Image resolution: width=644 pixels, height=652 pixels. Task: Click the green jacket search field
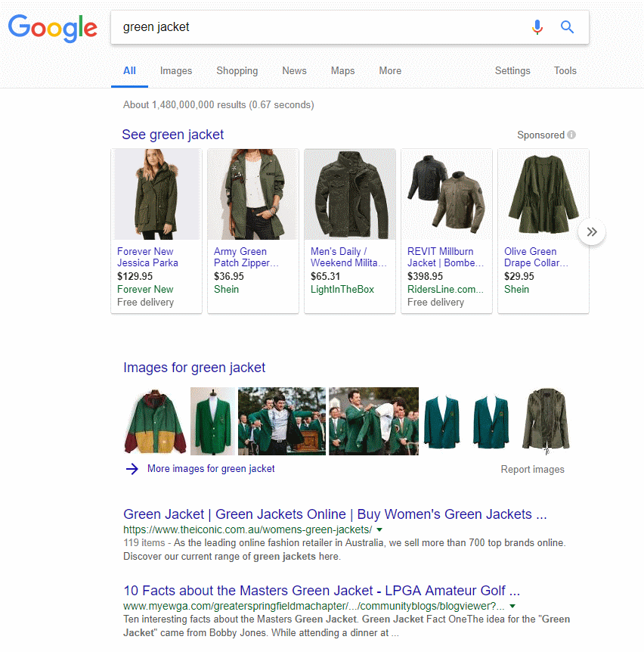[320, 27]
